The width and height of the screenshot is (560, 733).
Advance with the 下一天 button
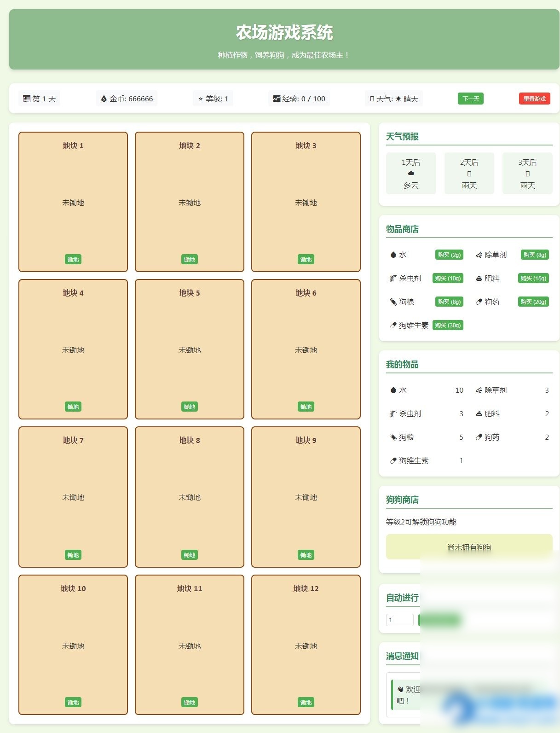tap(471, 99)
